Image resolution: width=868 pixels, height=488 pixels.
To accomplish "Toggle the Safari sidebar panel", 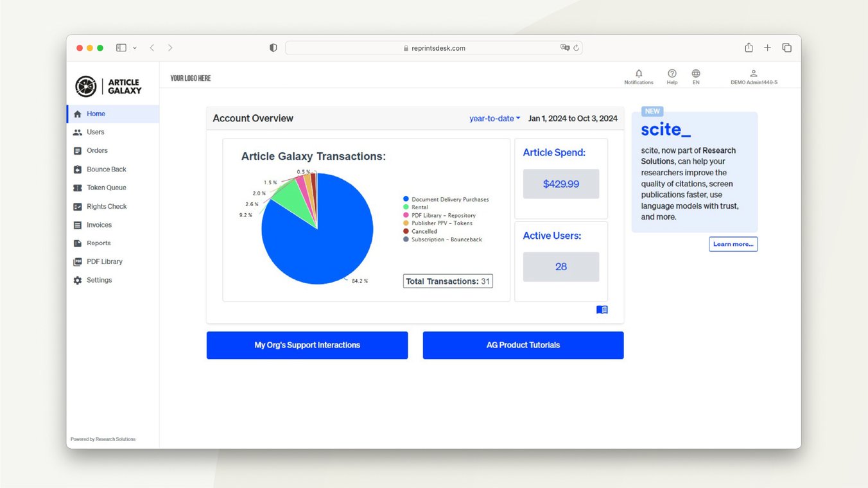I will click(121, 48).
